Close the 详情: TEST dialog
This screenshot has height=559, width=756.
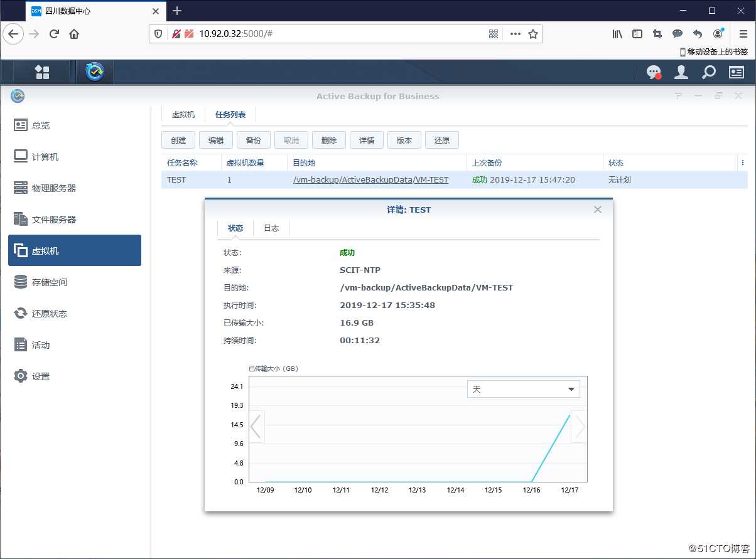[598, 210]
